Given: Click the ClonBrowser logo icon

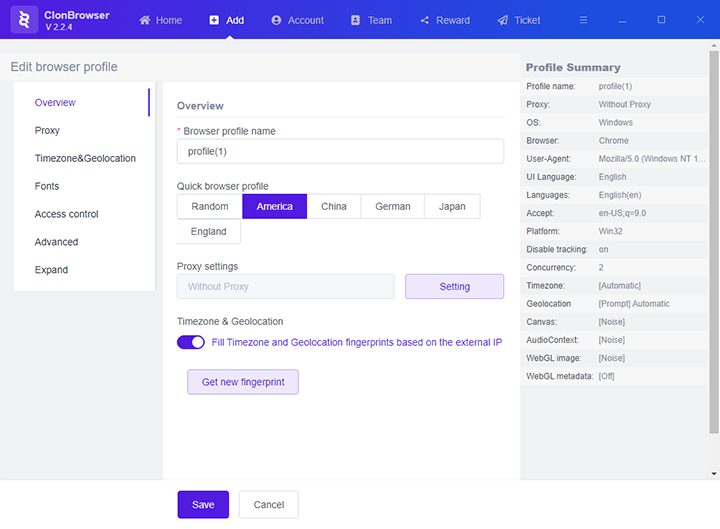Looking at the screenshot, I should click(24, 20).
